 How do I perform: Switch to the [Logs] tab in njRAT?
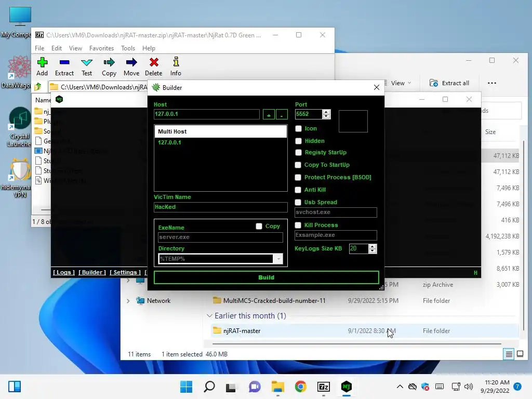pyautogui.click(x=64, y=272)
